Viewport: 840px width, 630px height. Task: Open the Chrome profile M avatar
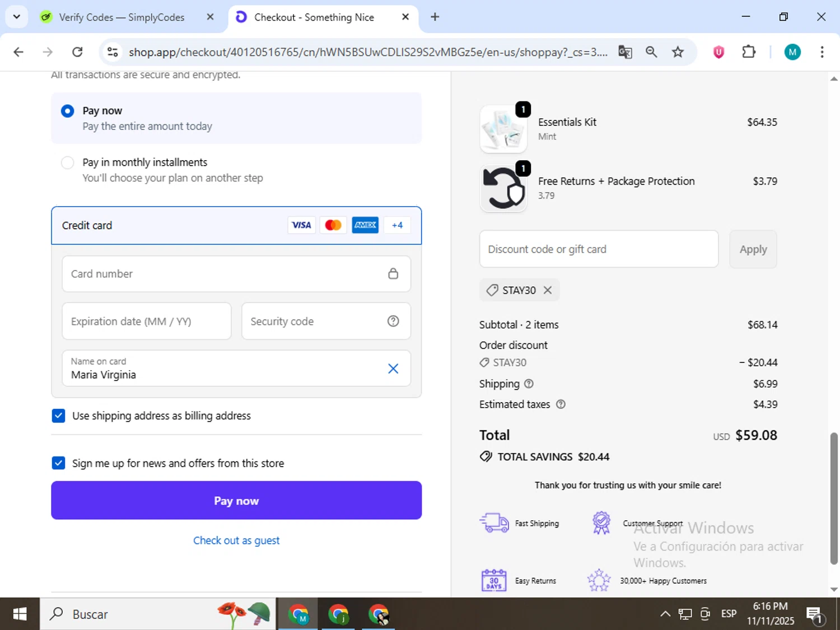792,52
